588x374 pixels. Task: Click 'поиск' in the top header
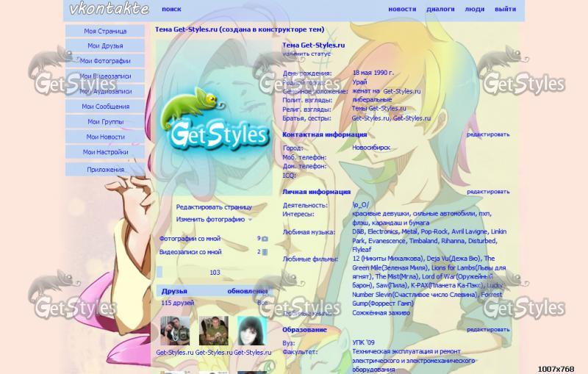(x=171, y=10)
